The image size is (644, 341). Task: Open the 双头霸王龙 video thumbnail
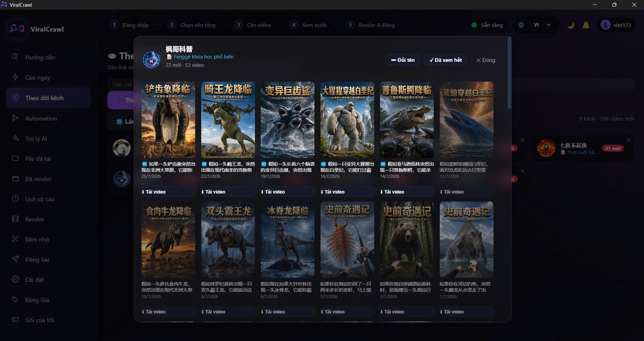coord(228,240)
